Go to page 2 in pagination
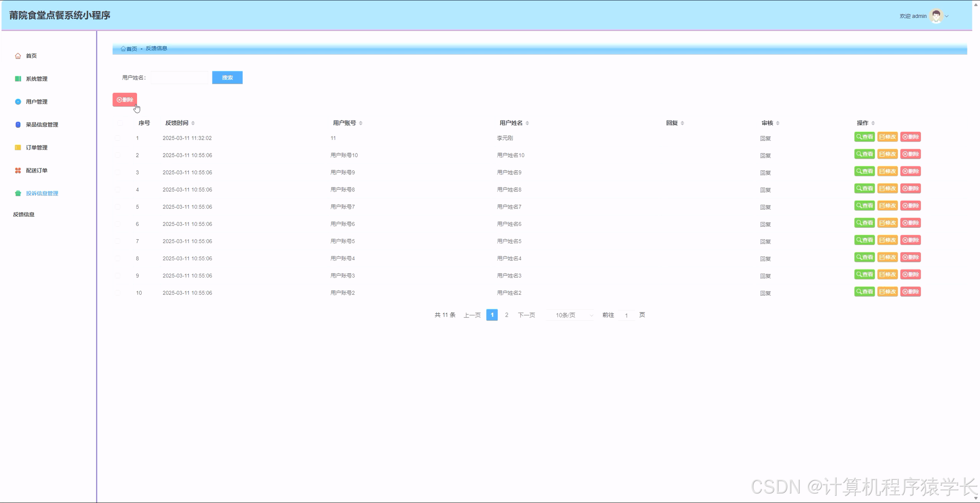Image resolution: width=980 pixels, height=503 pixels. tap(507, 315)
